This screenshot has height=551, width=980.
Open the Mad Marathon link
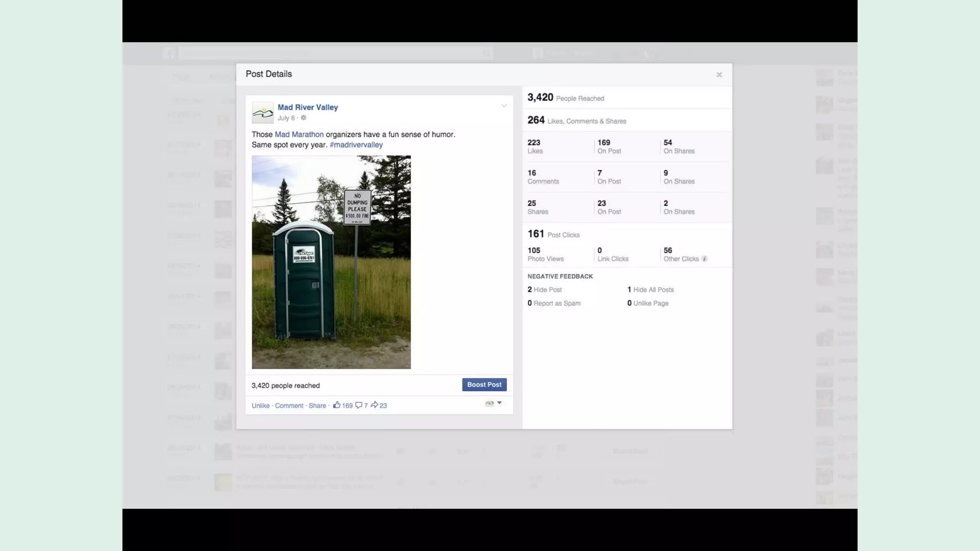[x=299, y=134]
